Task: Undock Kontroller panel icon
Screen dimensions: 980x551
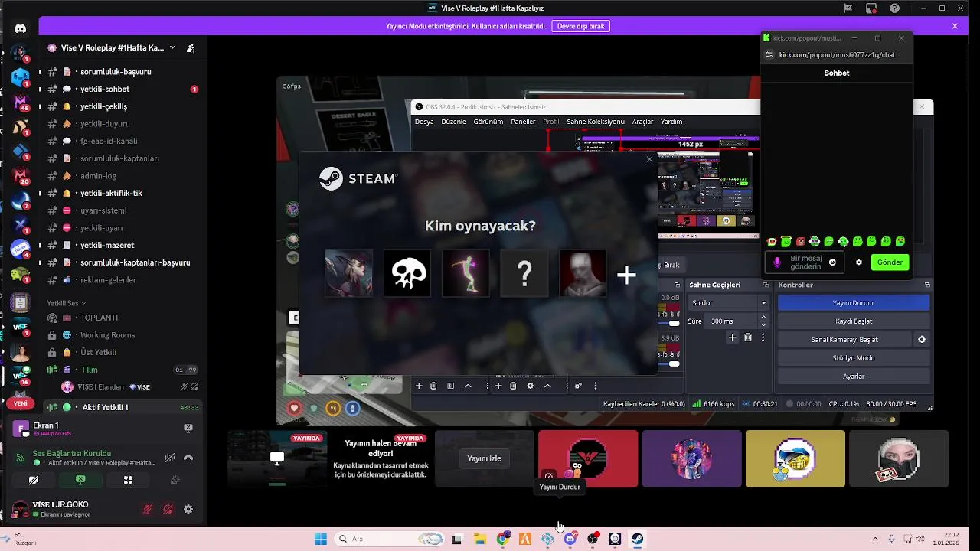Action: (927, 285)
